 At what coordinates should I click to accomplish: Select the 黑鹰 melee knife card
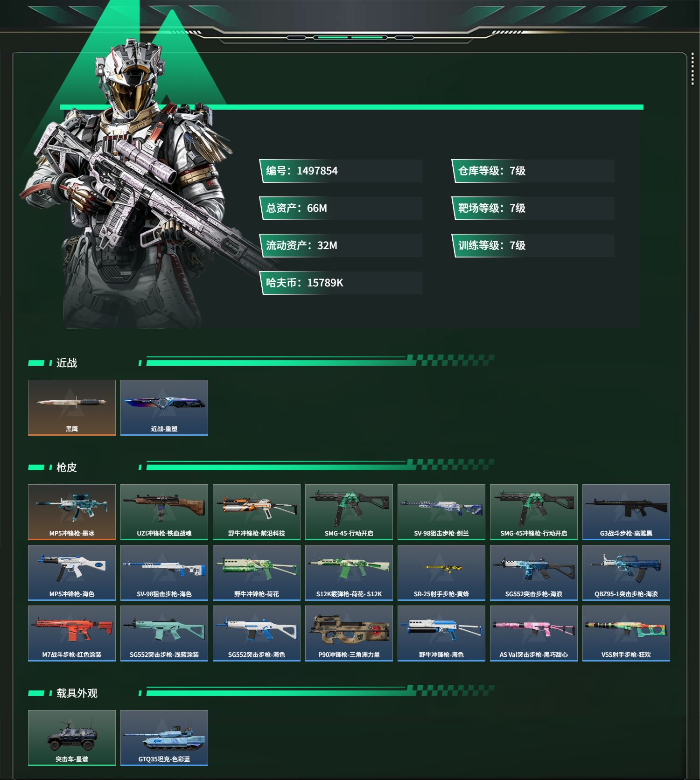click(72, 408)
